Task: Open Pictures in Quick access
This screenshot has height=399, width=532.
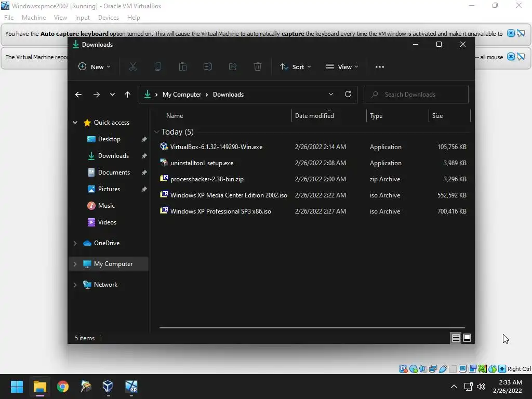Action: pos(109,189)
